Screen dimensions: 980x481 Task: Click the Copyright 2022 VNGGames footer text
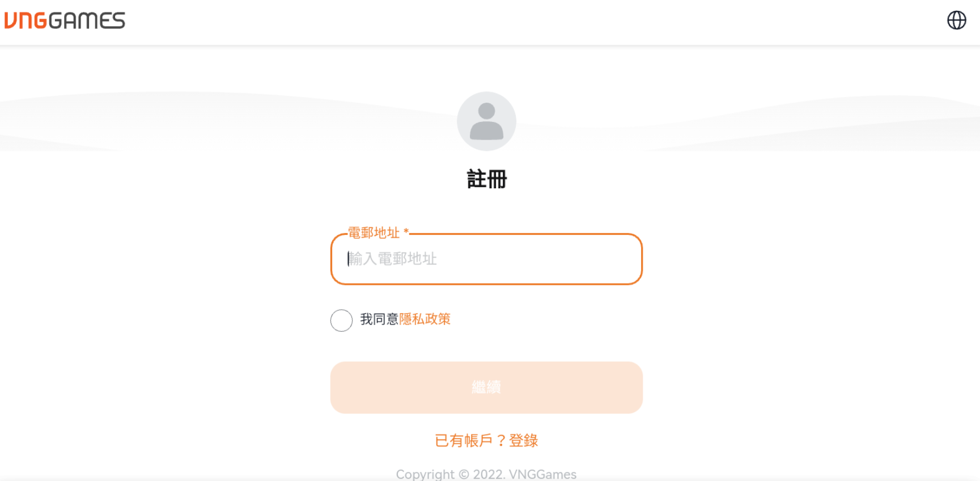coord(486,474)
